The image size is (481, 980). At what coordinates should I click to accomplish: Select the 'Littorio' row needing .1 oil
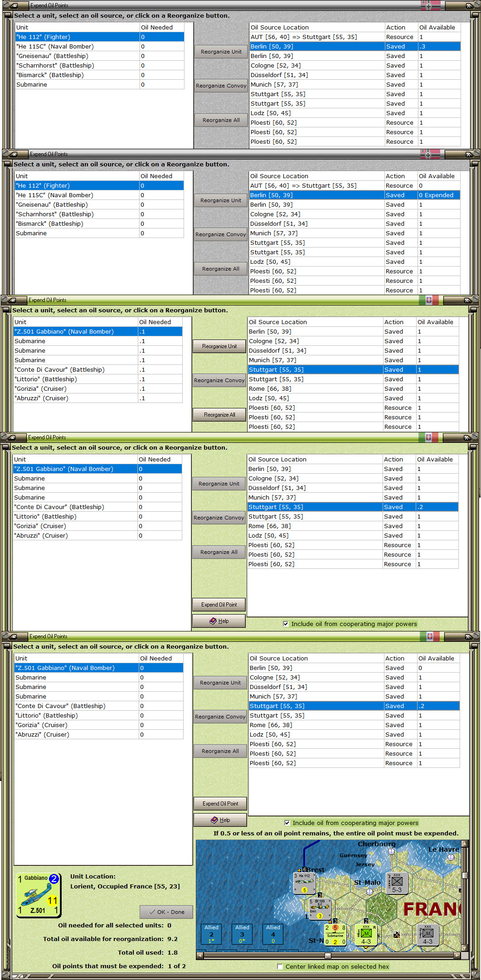point(98,379)
